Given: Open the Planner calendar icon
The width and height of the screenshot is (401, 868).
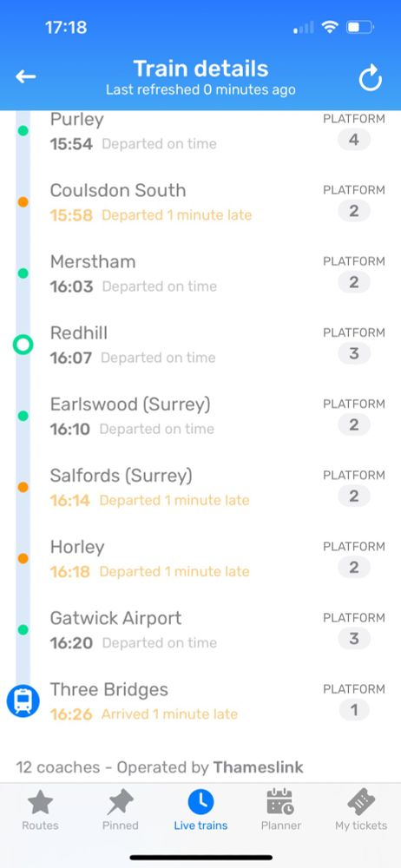Looking at the screenshot, I should click(x=280, y=801).
